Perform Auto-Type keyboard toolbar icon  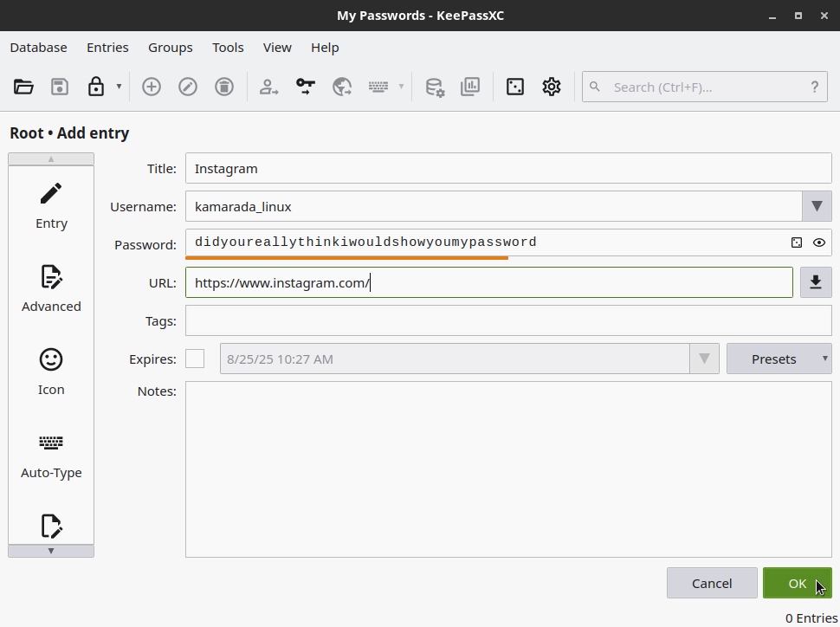pos(378,87)
